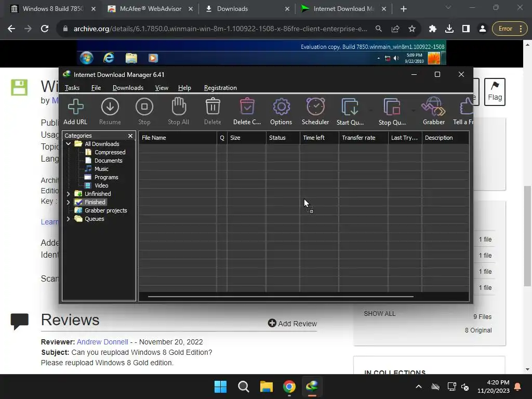This screenshot has height=399, width=532.
Task: Open a new Chrome tab
Action: point(403,9)
